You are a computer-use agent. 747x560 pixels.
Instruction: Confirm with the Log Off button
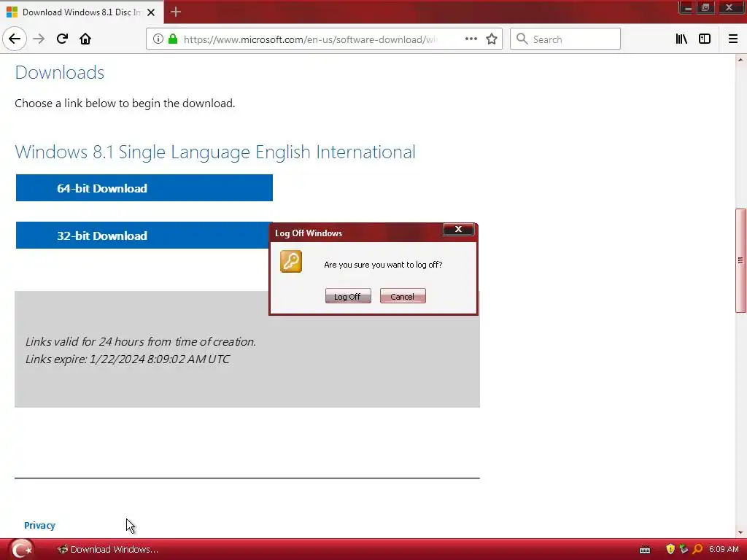(348, 296)
